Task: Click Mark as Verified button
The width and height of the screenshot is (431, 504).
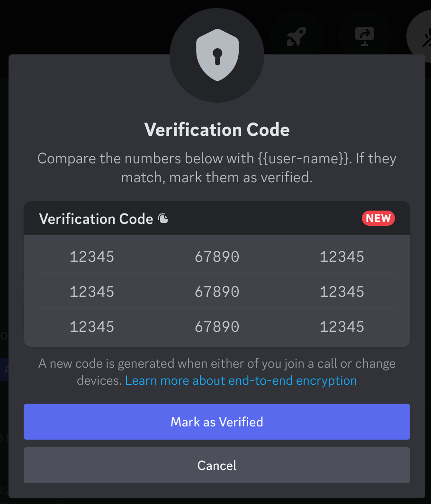Action: pyautogui.click(x=217, y=422)
